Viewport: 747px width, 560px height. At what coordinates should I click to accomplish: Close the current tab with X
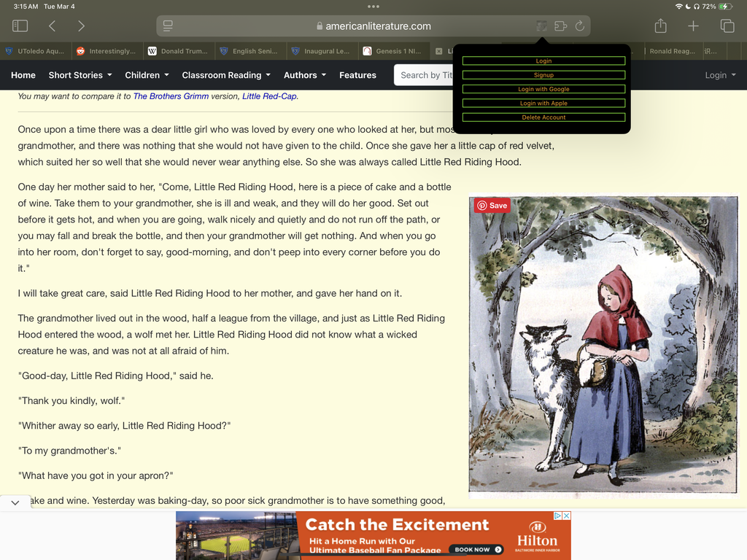(x=438, y=51)
